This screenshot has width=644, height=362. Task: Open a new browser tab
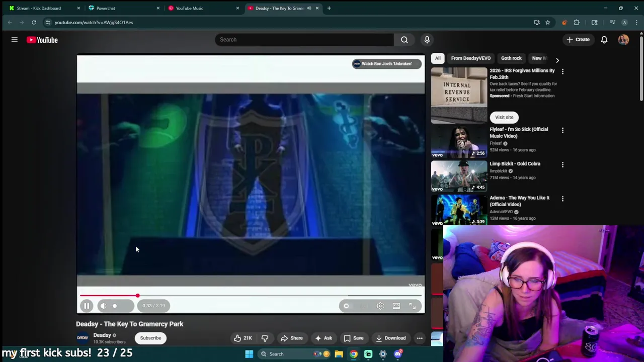click(329, 8)
